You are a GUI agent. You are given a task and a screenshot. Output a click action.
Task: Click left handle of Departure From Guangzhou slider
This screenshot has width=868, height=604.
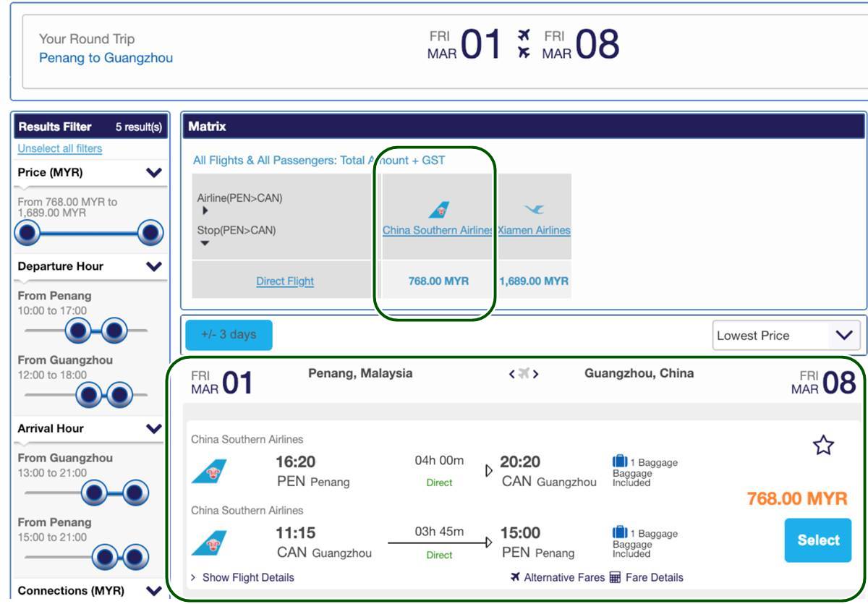(x=90, y=396)
